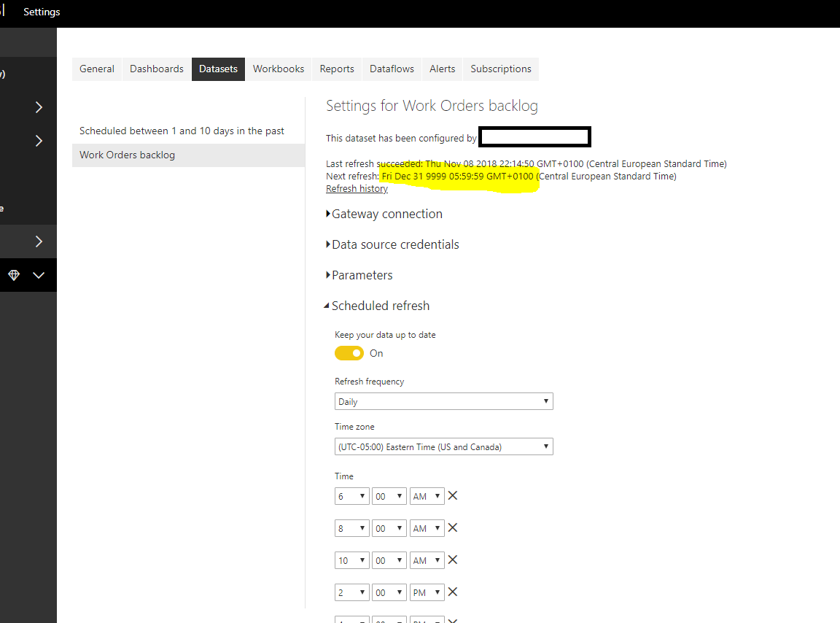Remove the 10:00 AM refresh time
The image size is (840, 623).
453,560
